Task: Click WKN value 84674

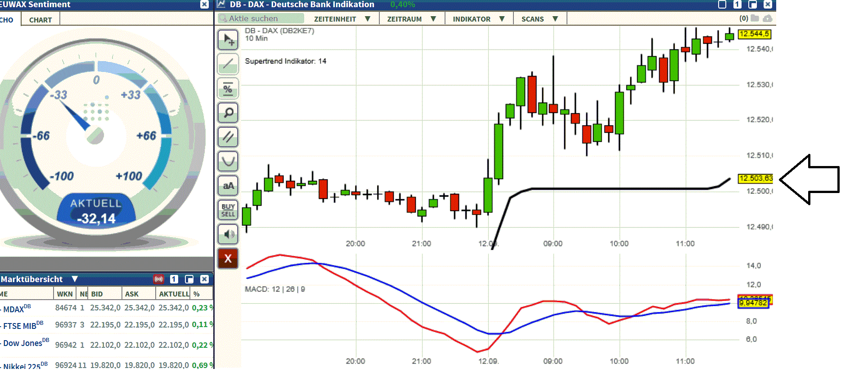Action: (66, 308)
